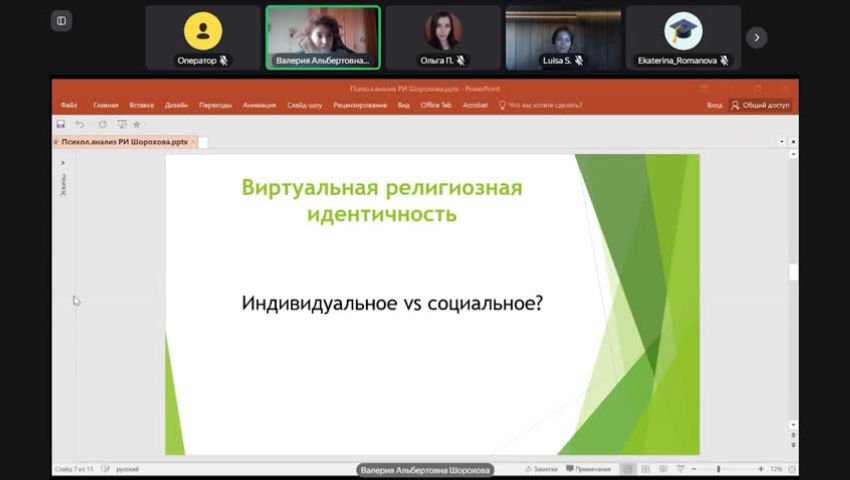Expand the slide thumbnails panel arrow

(x=63, y=163)
